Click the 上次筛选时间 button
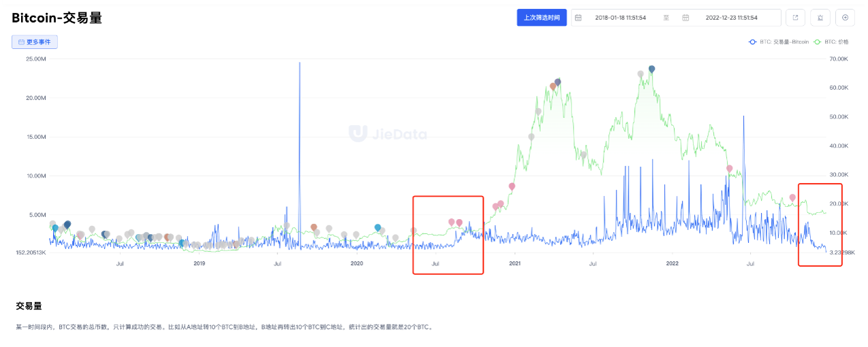This screenshot has width=868, height=347. [x=542, y=18]
